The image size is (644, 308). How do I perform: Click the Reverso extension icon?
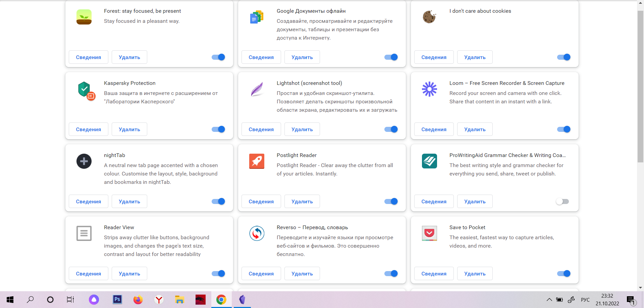tap(257, 234)
